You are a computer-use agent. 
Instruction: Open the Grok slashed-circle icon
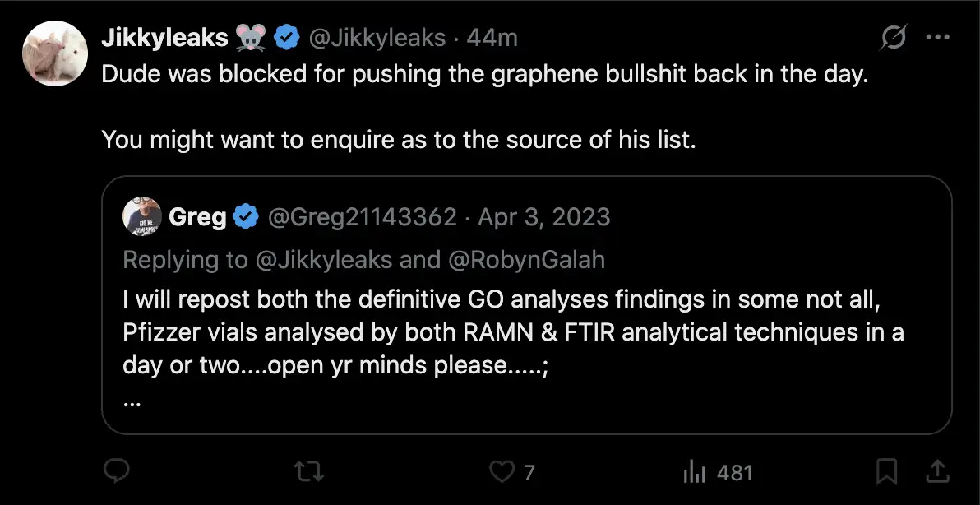(894, 39)
